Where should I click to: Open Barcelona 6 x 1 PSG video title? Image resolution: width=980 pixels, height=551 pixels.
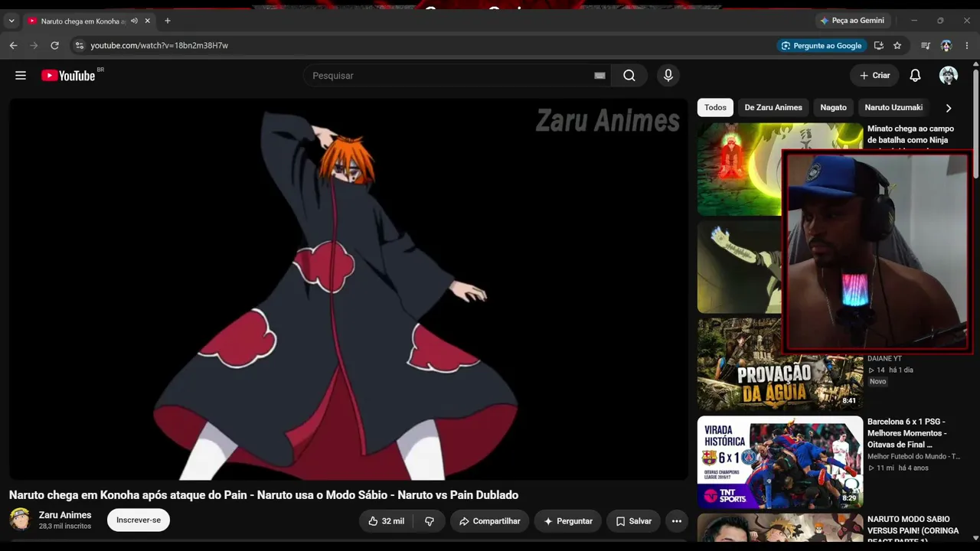pyautogui.click(x=906, y=433)
